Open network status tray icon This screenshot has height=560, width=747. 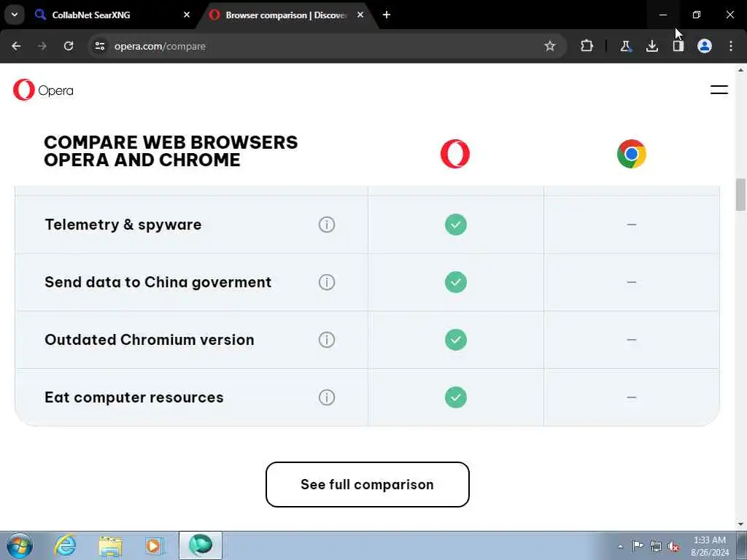[656, 546]
